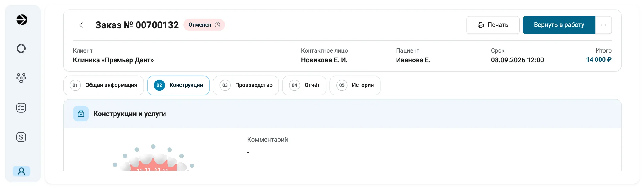Click the Конструкции и услуги heading

130,114
